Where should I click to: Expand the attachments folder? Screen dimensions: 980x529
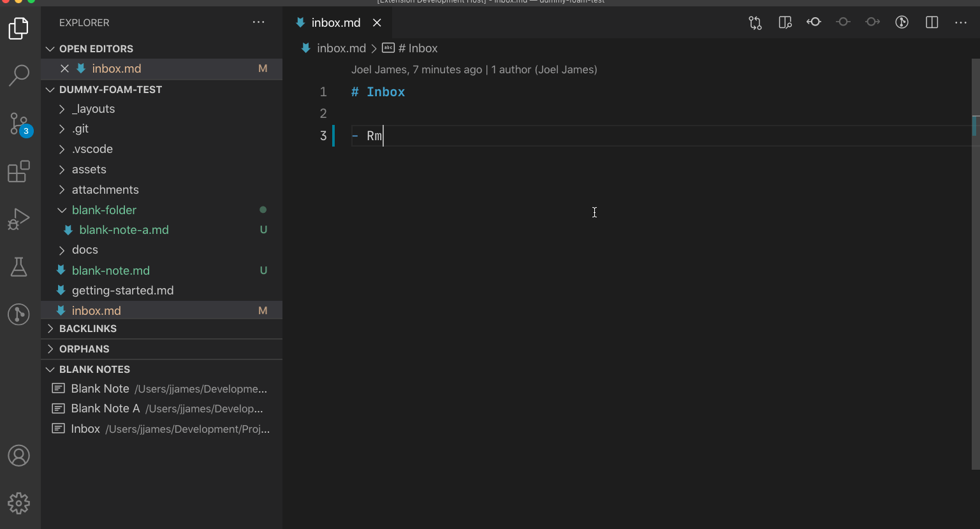(162, 190)
